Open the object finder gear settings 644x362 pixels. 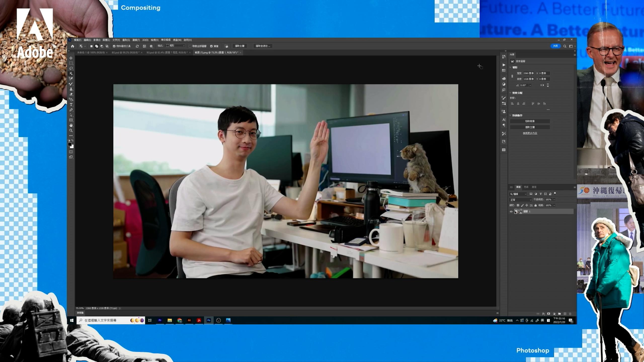(x=151, y=46)
